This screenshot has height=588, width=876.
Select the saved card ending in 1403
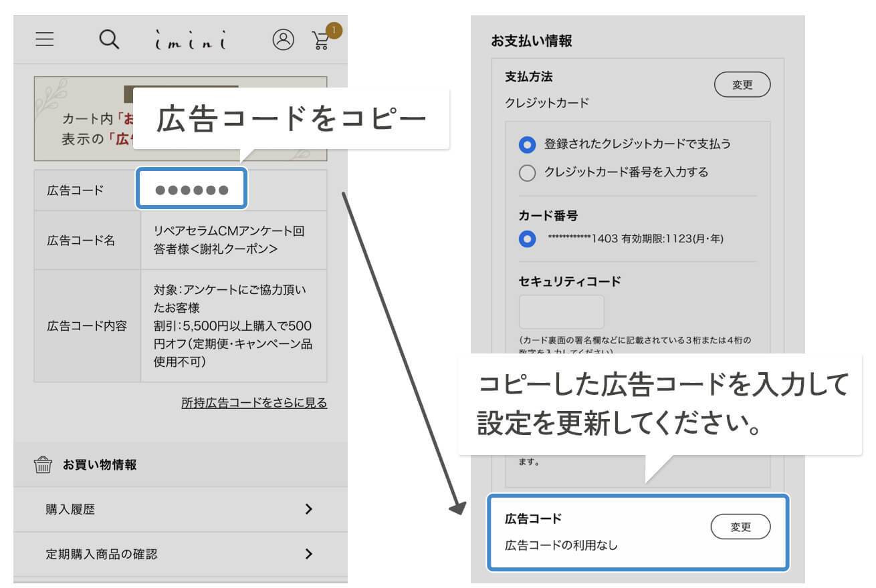(528, 239)
